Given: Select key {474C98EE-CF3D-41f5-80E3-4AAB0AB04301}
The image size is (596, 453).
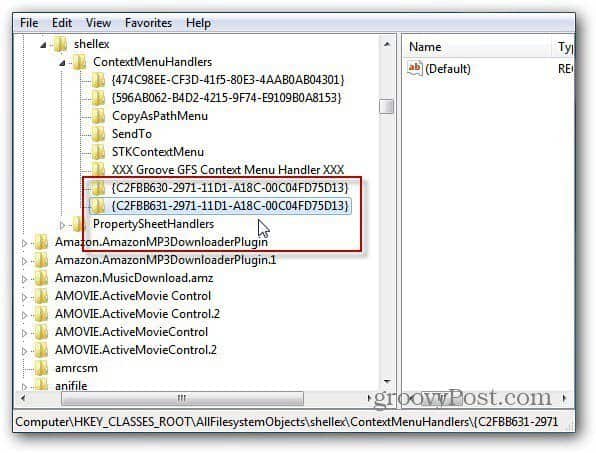Looking at the screenshot, I should coord(228,80).
